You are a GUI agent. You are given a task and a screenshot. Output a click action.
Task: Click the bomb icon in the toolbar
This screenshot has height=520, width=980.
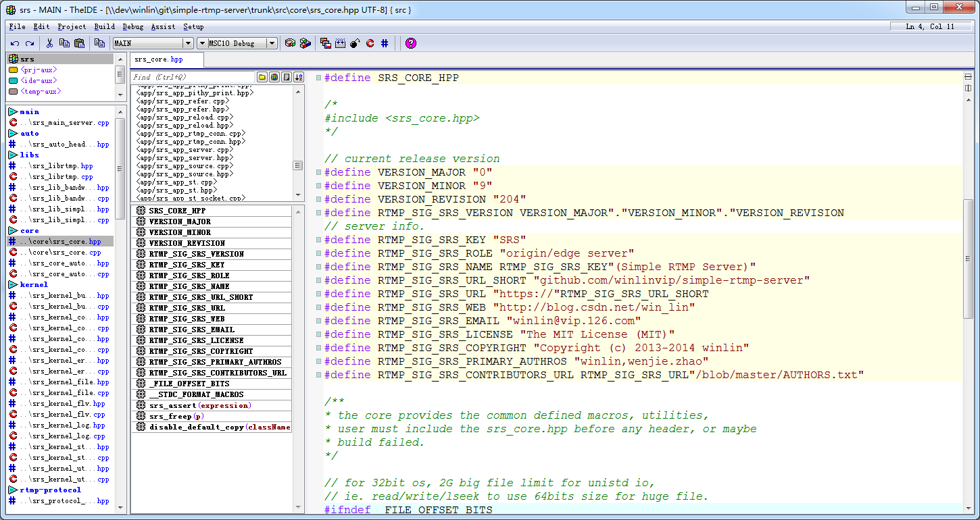pyautogui.click(x=355, y=43)
